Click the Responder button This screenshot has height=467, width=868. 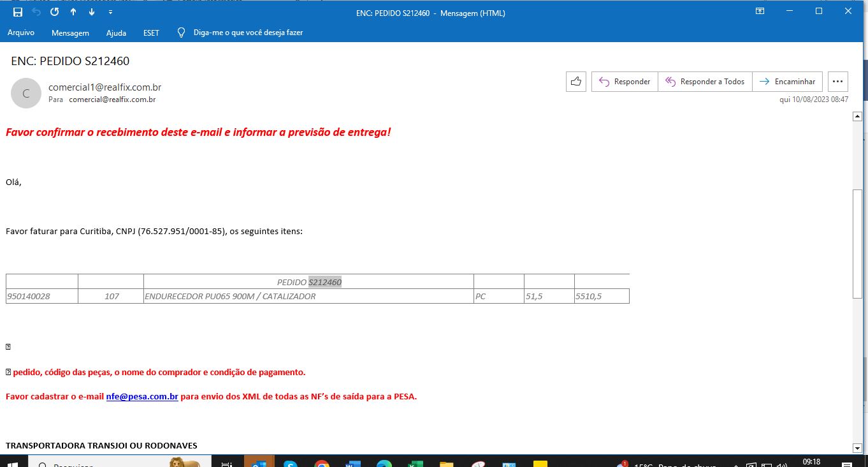tap(625, 82)
